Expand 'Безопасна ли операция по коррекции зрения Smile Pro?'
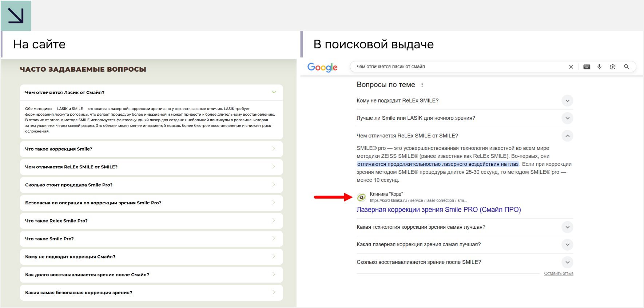644x308 pixels. point(151,203)
